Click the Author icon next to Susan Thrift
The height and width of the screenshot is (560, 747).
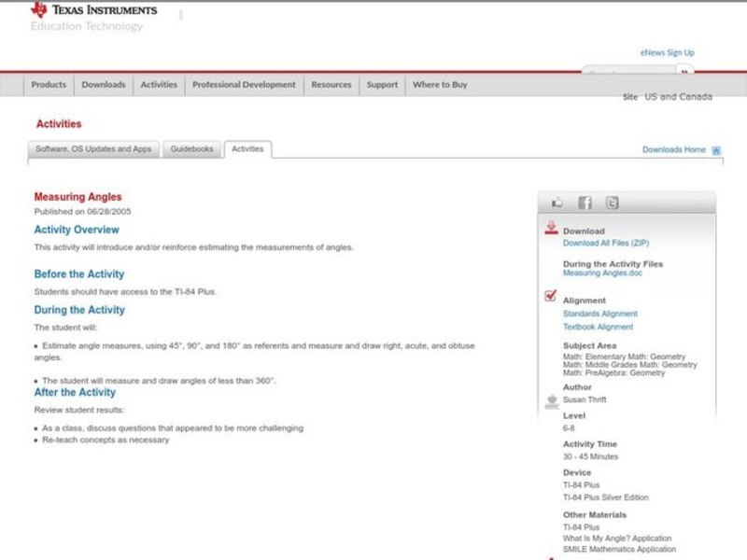click(x=551, y=401)
